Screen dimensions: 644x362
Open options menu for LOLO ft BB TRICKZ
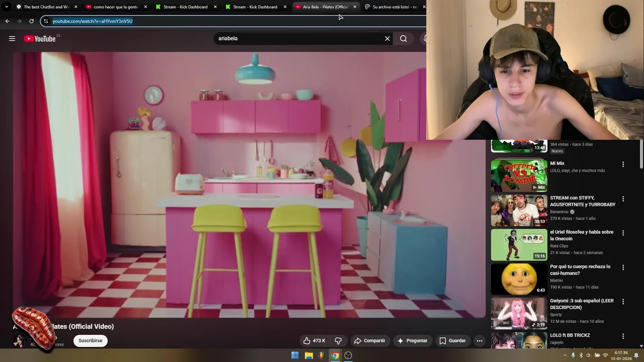tap(623, 336)
